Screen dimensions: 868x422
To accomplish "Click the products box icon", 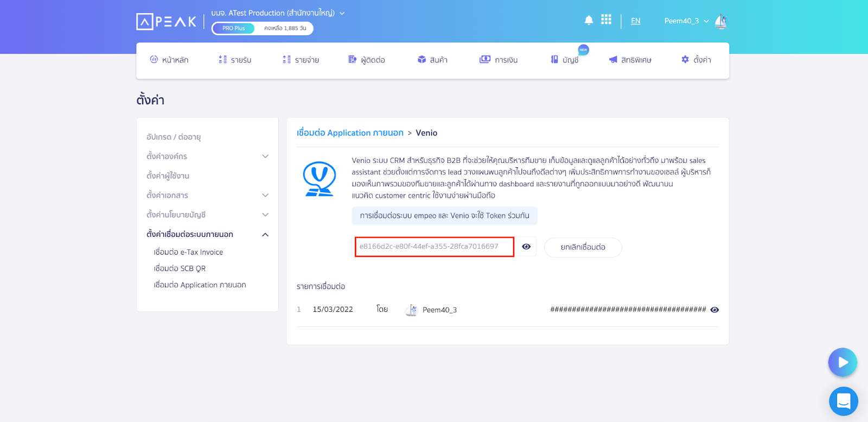I will coord(422,59).
